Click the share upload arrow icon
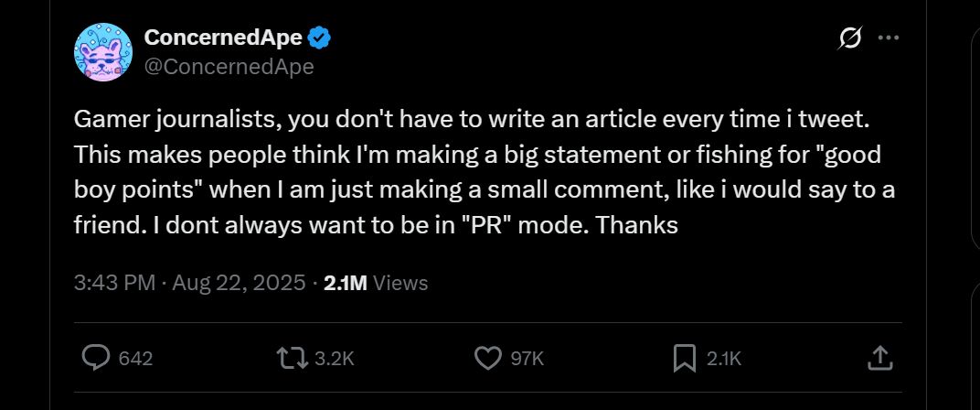Viewport: 980px width, 410px height. pyautogui.click(x=878, y=358)
